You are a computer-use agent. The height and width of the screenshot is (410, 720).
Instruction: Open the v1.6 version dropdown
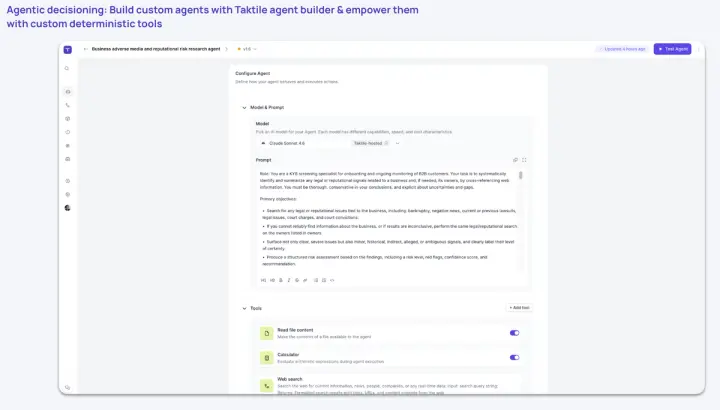tap(247, 49)
